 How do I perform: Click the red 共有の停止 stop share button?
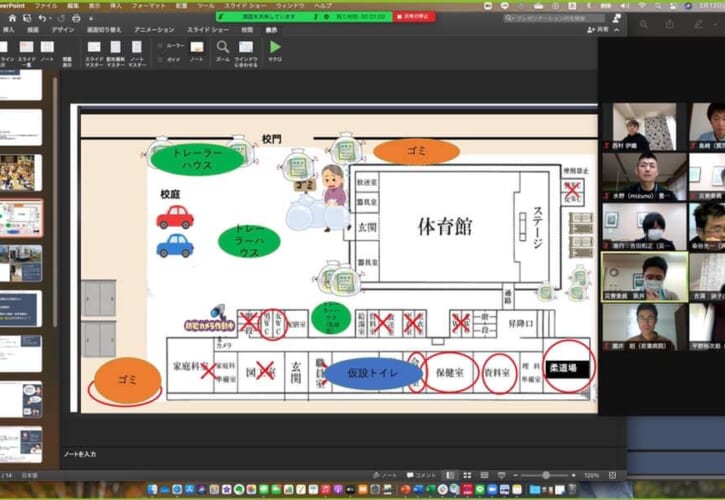click(x=414, y=17)
